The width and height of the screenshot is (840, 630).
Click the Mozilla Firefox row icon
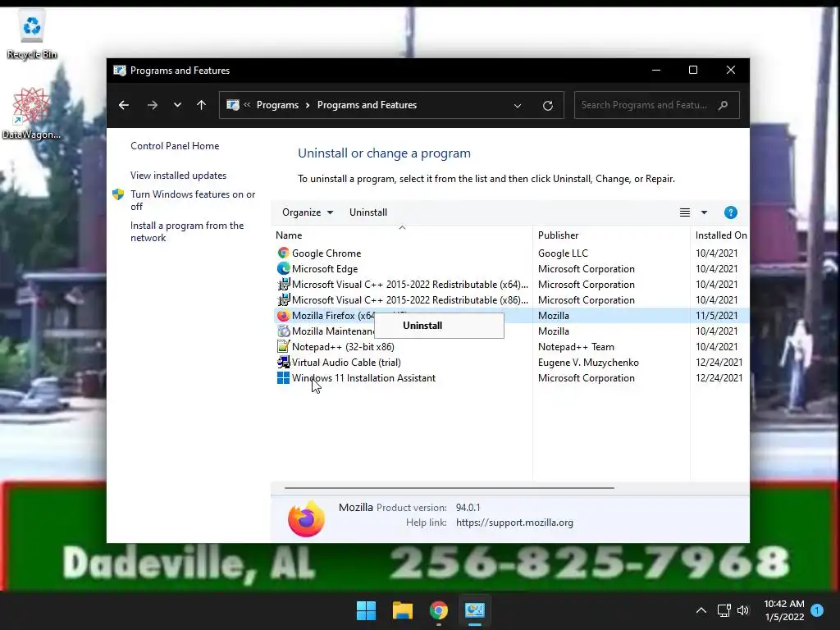[283, 316]
